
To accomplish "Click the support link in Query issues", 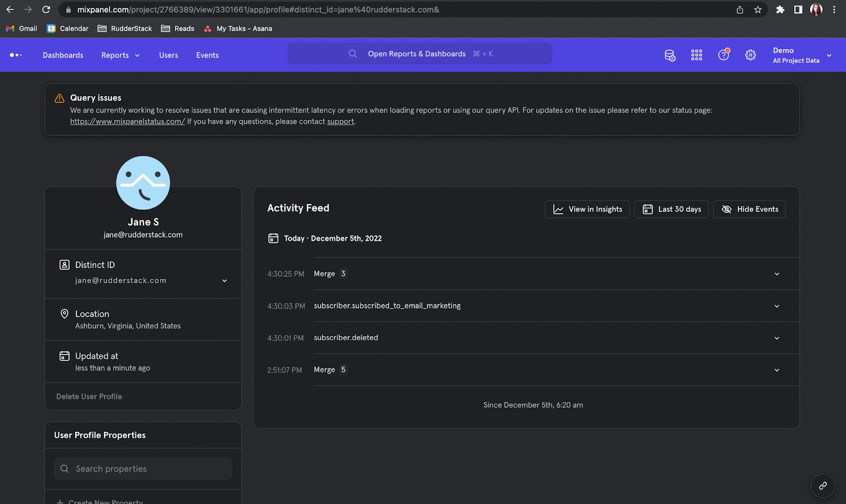I will [x=341, y=122].
